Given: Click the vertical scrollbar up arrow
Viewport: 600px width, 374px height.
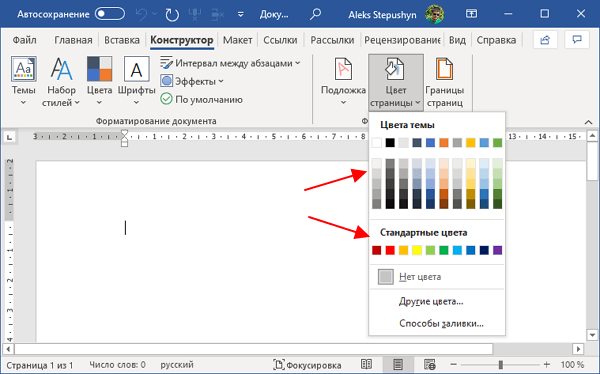Looking at the screenshot, I should [x=592, y=136].
